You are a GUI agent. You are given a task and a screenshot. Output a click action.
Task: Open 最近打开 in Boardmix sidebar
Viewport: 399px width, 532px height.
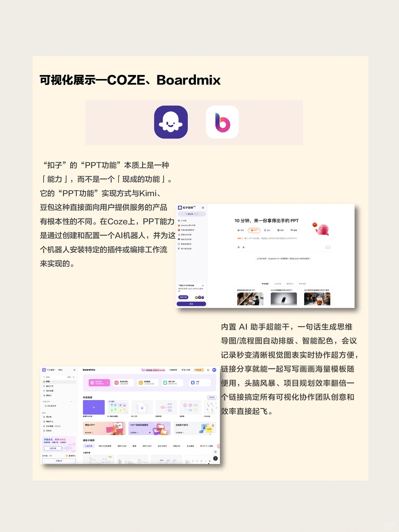coord(48,386)
